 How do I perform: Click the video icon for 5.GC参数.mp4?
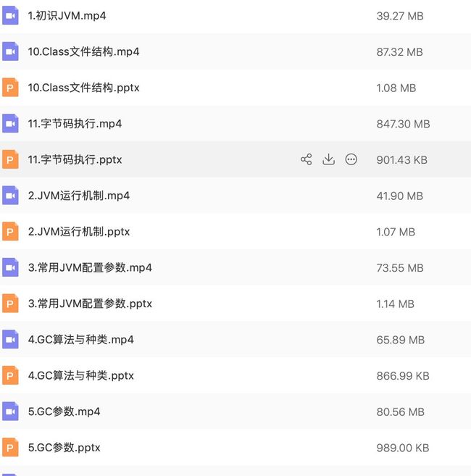[10, 412]
